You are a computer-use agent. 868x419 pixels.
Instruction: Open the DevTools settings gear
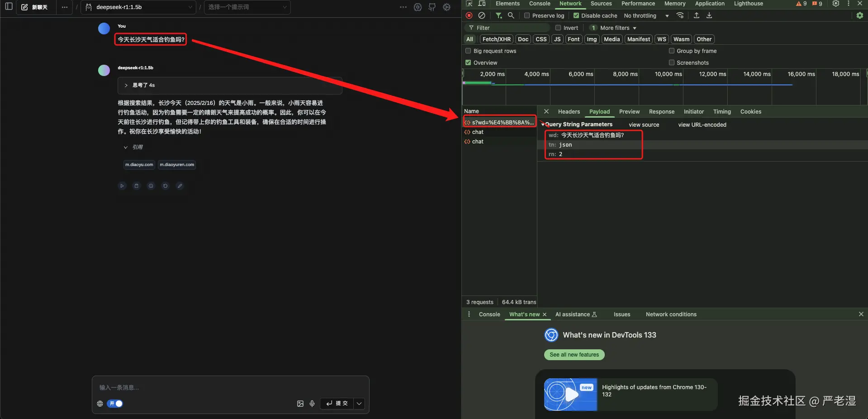pos(836,4)
